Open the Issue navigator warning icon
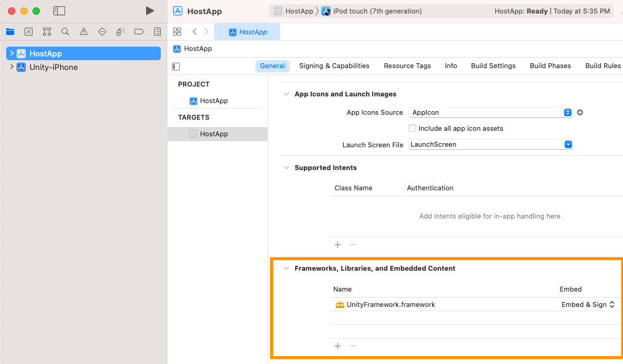623x364 pixels. tap(83, 32)
